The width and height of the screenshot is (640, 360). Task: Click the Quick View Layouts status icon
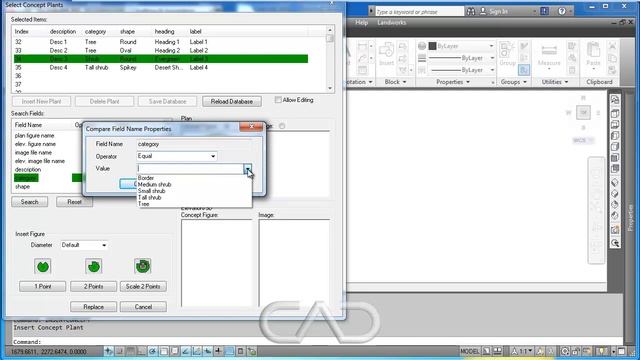tap(487, 351)
